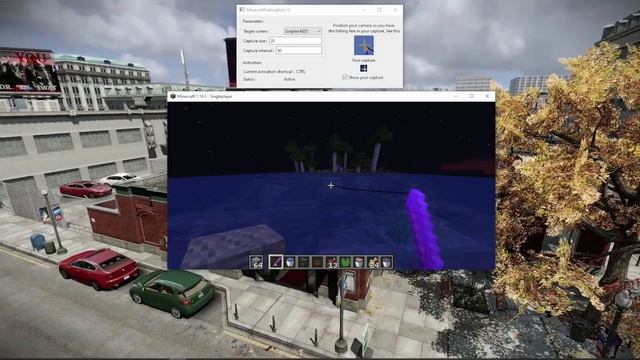Screen dimensions: 640x360
Task: Click the fishing bot window title icon
Action: click(x=242, y=9)
